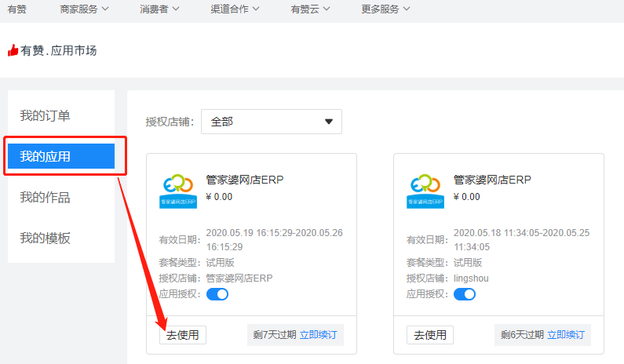Click the first card's 管家婆网店ERP title

(x=245, y=180)
